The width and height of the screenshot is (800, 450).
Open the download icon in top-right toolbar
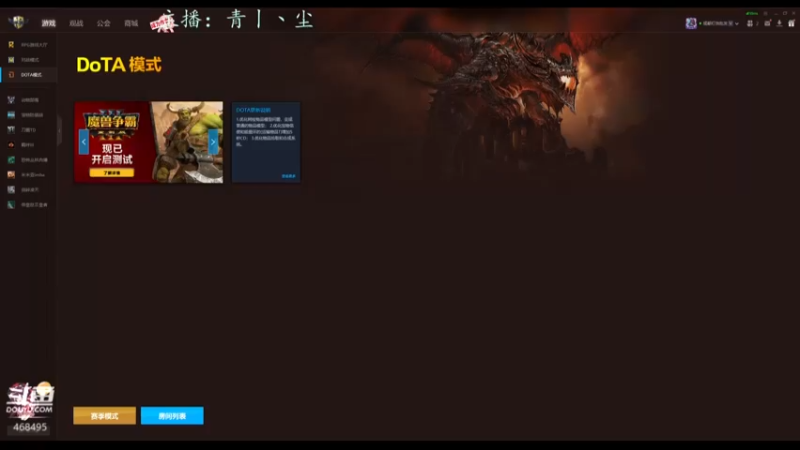click(x=780, y=23)
